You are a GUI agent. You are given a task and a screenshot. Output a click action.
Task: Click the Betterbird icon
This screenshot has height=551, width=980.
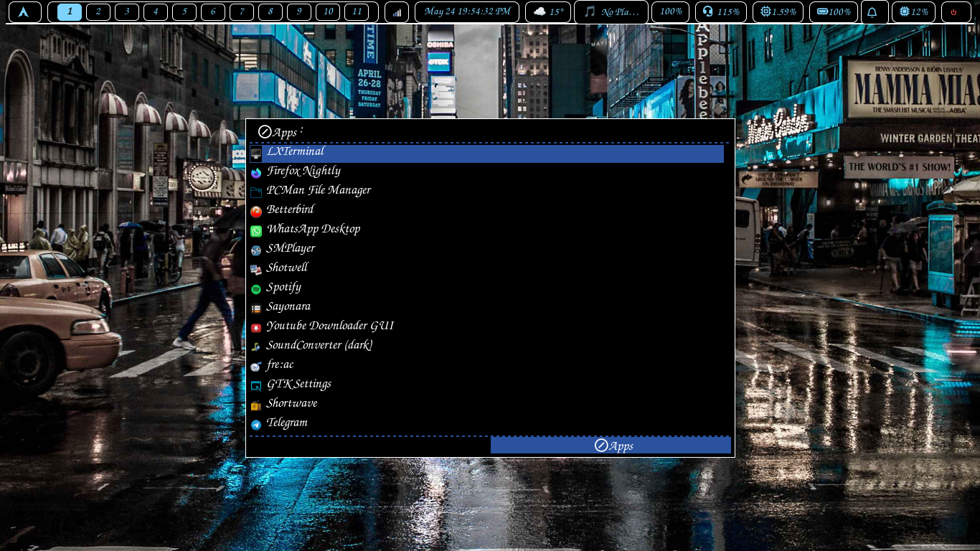256,212
